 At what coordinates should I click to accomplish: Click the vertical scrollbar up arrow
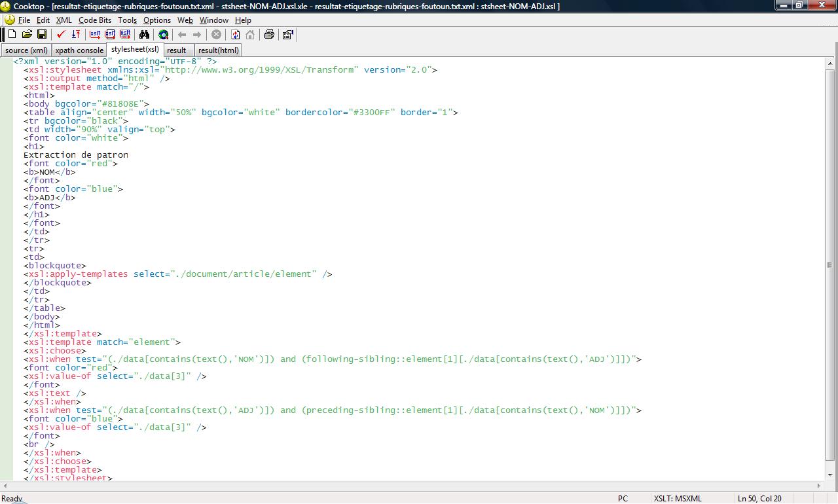pos(829,63)
